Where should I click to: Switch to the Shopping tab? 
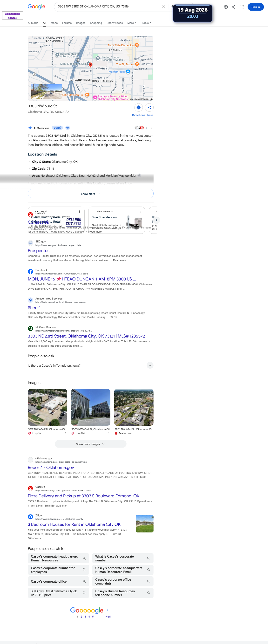[x=96, y=23]
